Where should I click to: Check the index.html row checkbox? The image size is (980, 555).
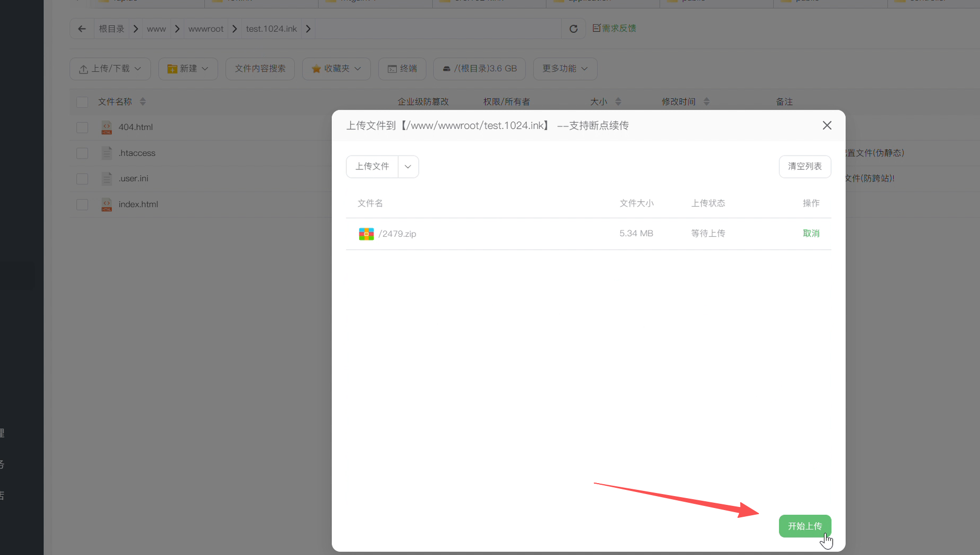pos(82,204)
